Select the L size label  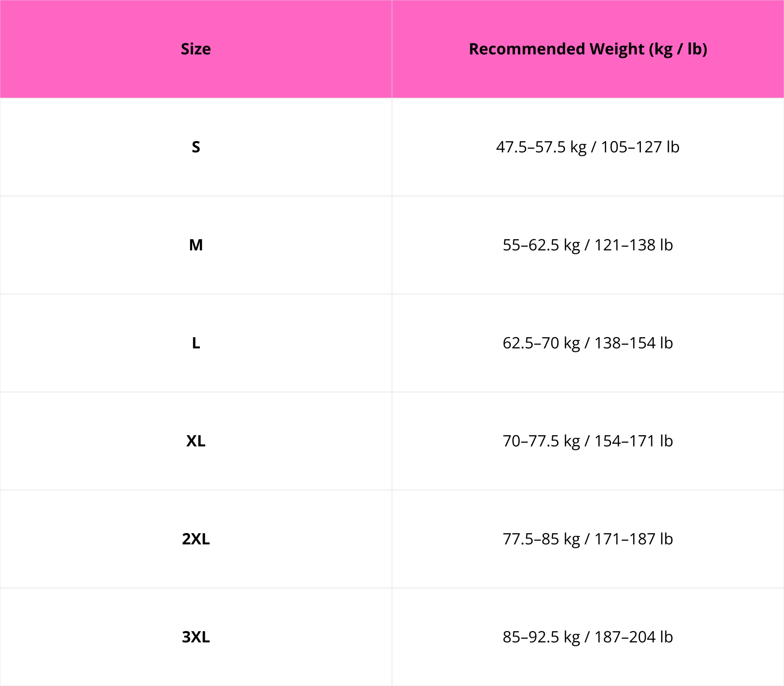(x=196, y=343)
